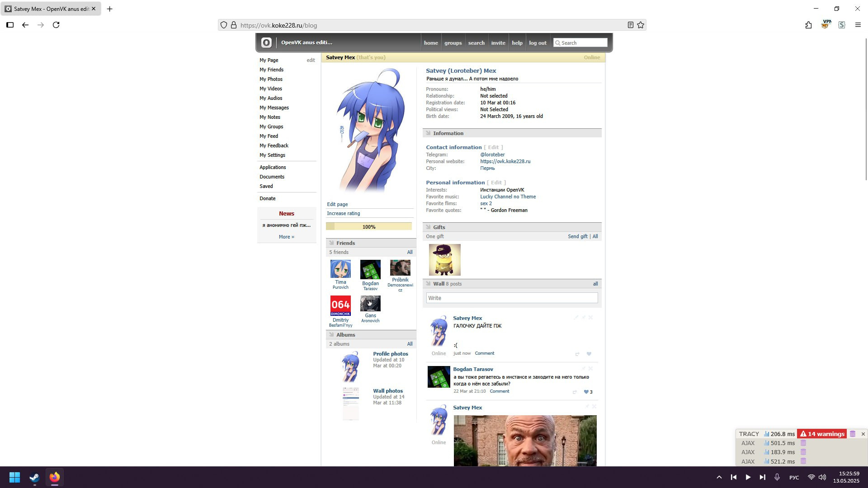Image resolution: width=868 pixels, height=488 pixels.
Task: Open My Messages in sidebar
Action: 274,108
